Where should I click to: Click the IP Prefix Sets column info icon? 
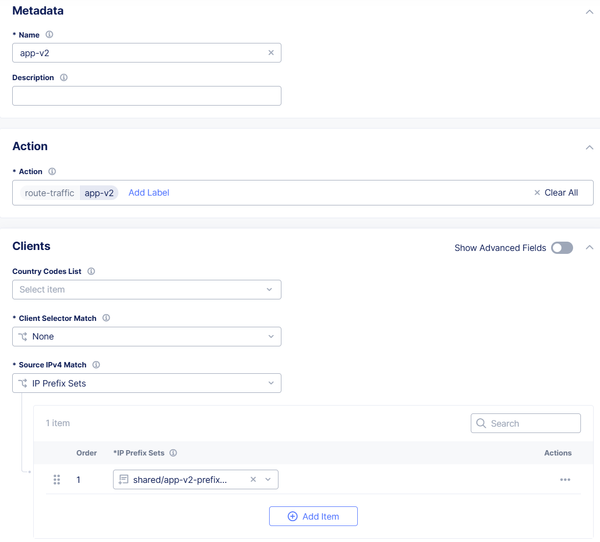pyautogui.click(x=173, y=453)
